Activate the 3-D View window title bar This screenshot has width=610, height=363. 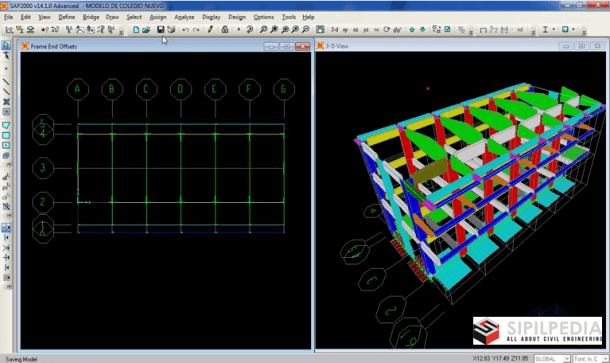pos(461,46)
